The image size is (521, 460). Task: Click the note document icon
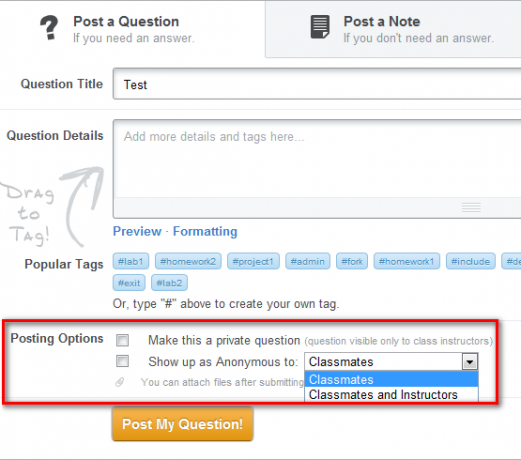coord(320,27)
